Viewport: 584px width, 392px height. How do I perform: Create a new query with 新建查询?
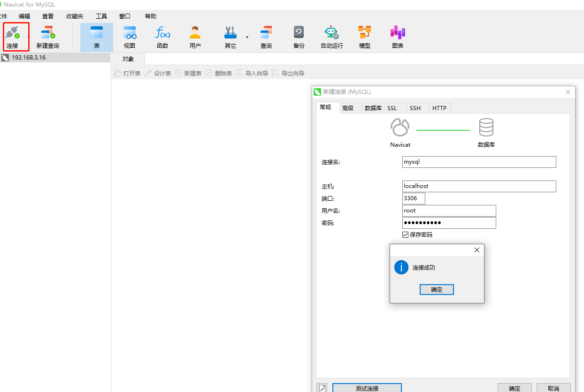(x=48, y=37)
